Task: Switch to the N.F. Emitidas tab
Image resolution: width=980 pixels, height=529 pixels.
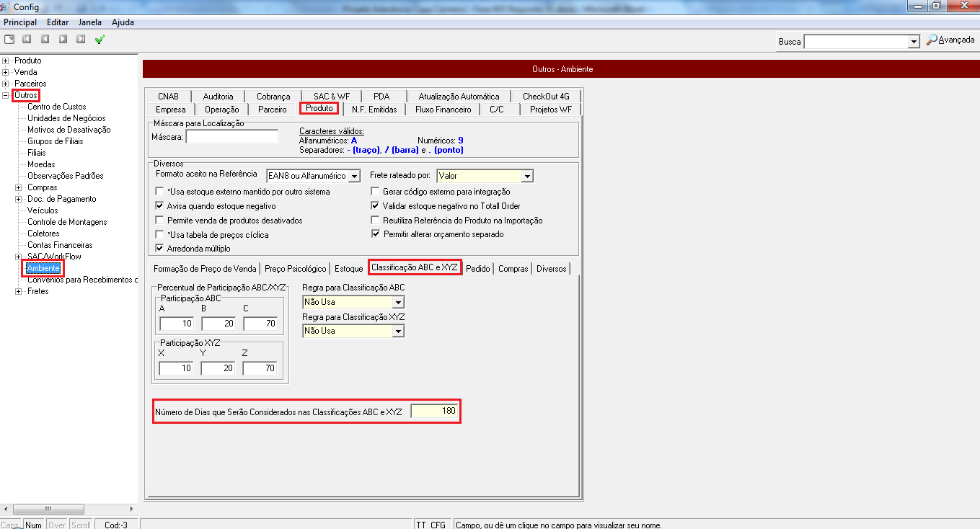Action: click(374, 110)
